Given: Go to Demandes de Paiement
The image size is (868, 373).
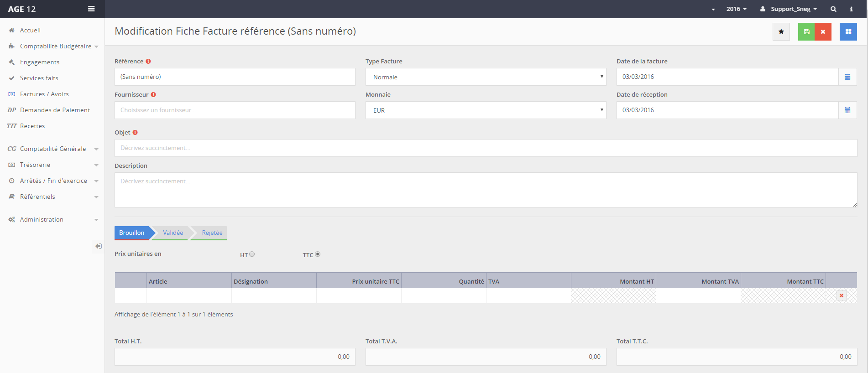Looking at the screenshot, I should 55,110.
